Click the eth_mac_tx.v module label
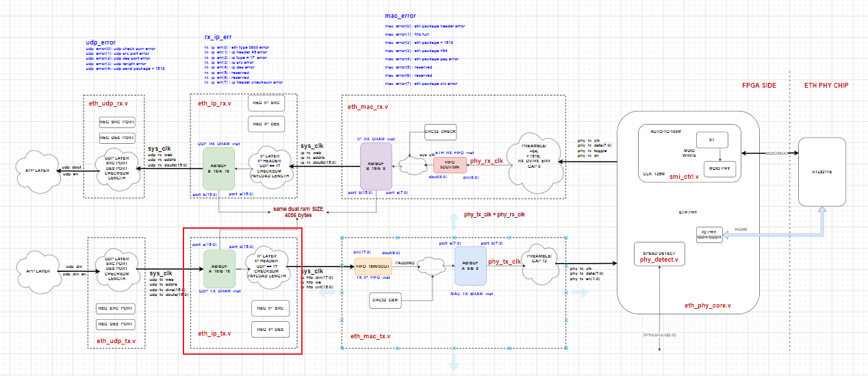The width and height of the screenshot is (868, 376). pos(370,336)
